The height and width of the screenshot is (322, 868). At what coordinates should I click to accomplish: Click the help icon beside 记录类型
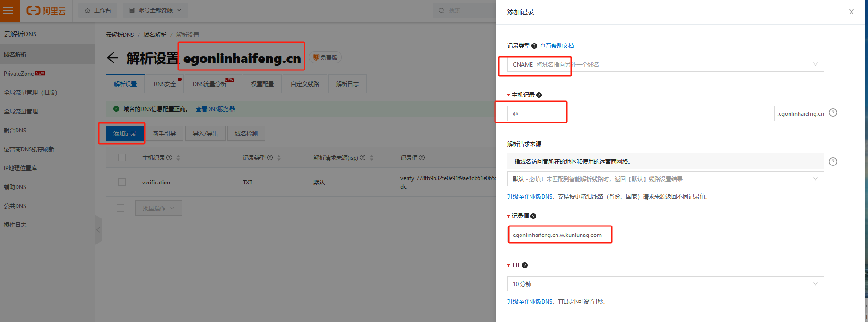[534, 46]
